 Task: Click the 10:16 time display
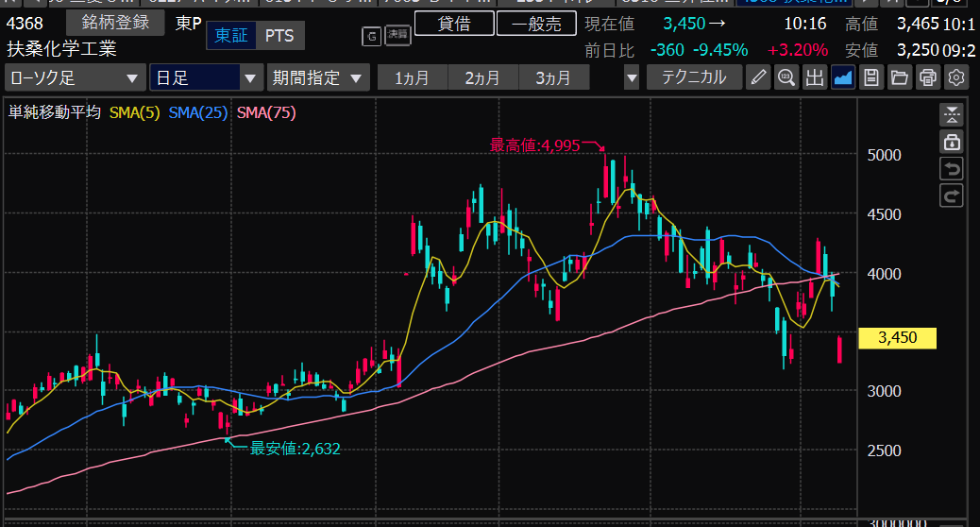pos(805,24)
